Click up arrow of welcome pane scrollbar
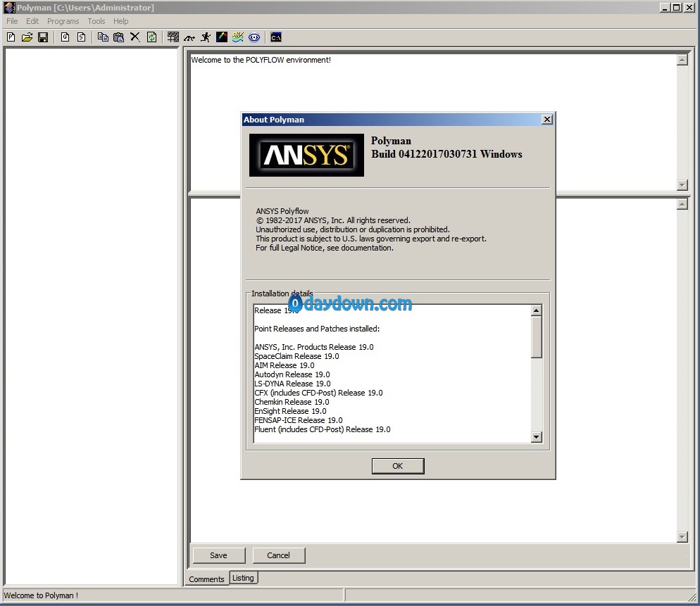The image size is (700, 606). tap(682, 60)
